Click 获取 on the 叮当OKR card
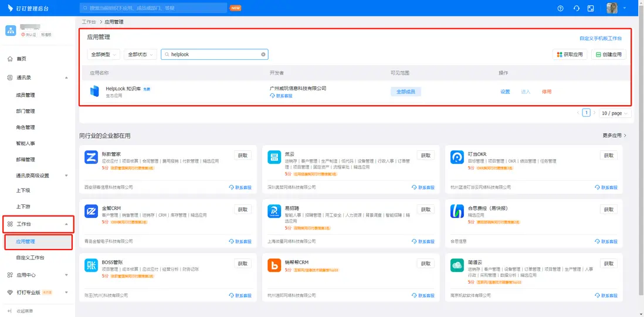Viewport: 644px width, 317px height. (609, 155)
